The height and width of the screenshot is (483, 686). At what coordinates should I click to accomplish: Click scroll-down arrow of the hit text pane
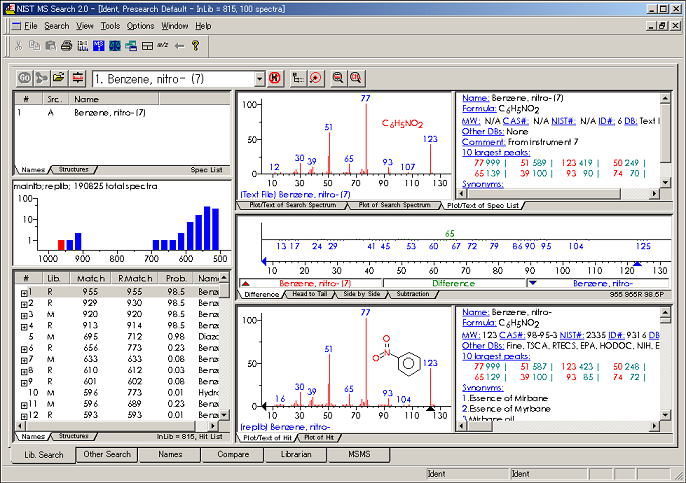665,414
